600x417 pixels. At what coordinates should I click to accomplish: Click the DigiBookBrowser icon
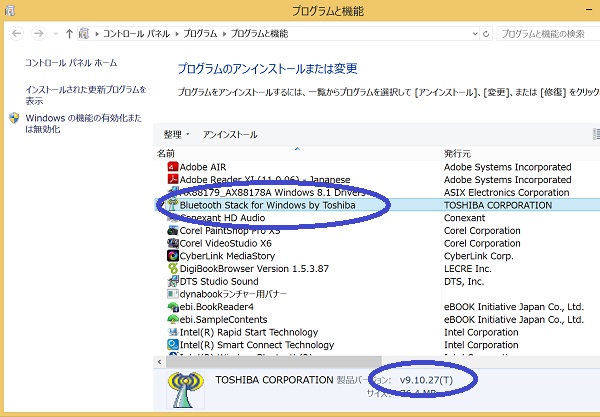[x=173, y=268]
